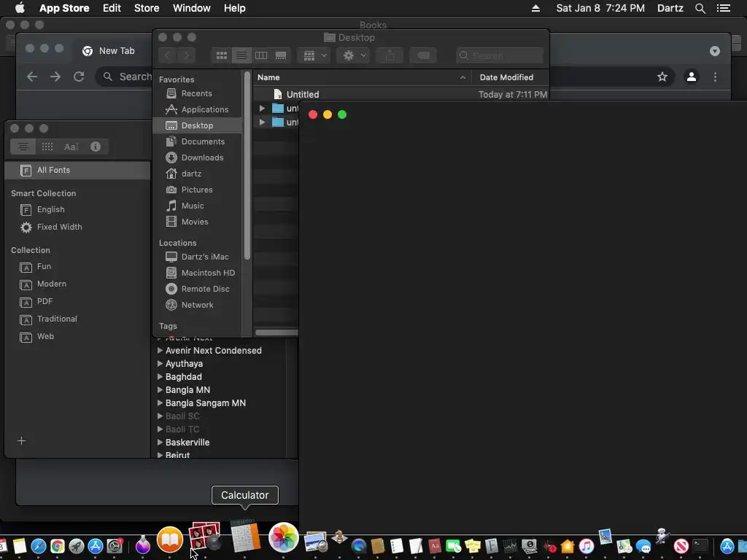Image resolution: width=747 pixels, height=560 pixels.
Task: Open the Store menu in menu bar
Action: click(x=147, y=8)
